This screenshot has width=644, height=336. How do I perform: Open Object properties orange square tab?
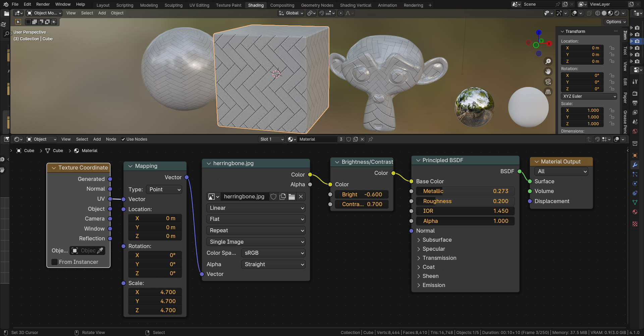pos(635,155)
